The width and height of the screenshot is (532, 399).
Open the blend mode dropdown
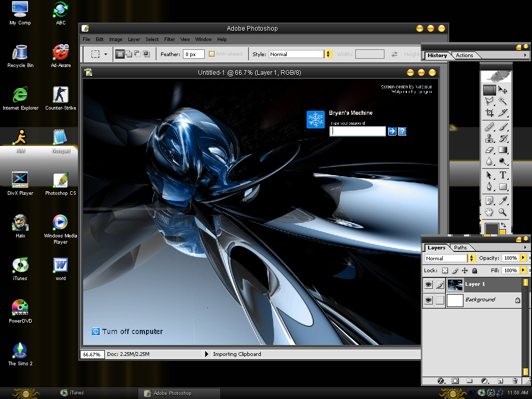471,258
